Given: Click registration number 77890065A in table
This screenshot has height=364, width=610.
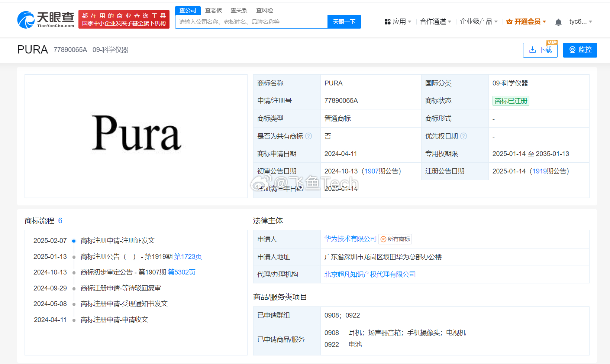Looking at the screenshot, I should click(341, 101).
